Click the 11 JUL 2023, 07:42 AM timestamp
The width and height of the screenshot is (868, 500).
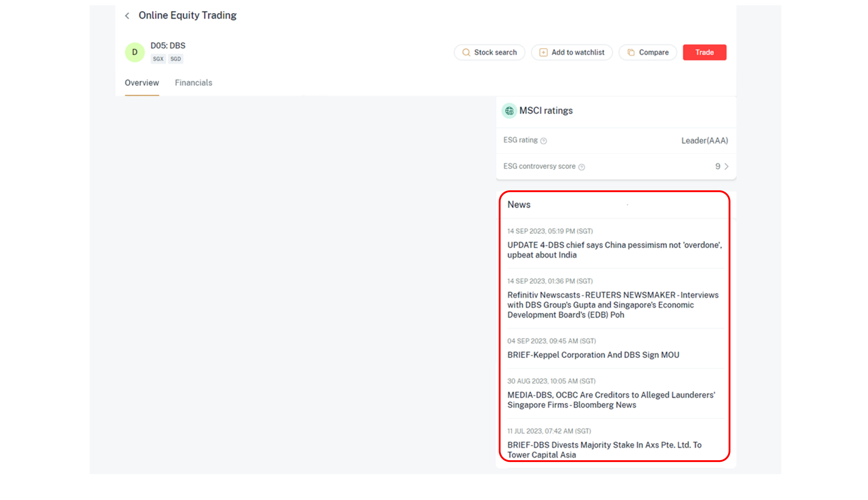click(549, 431)
